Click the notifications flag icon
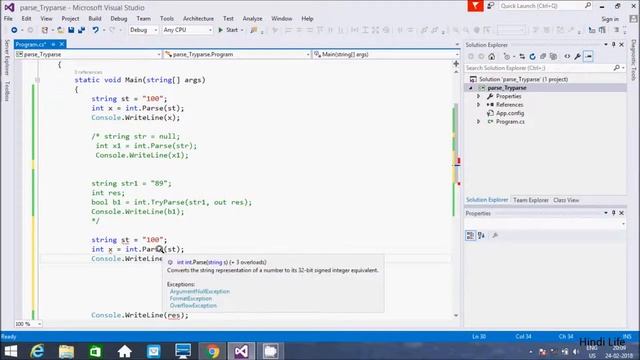The height and width of the screenshot is (360, 640). pos(476,6)
